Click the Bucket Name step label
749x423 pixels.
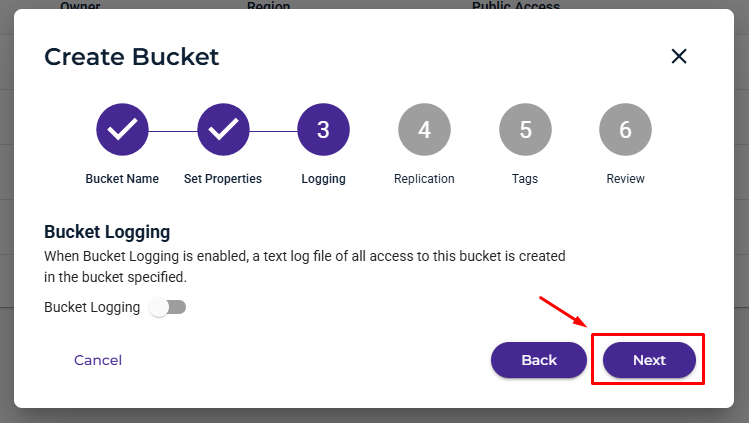coord(122,179)
